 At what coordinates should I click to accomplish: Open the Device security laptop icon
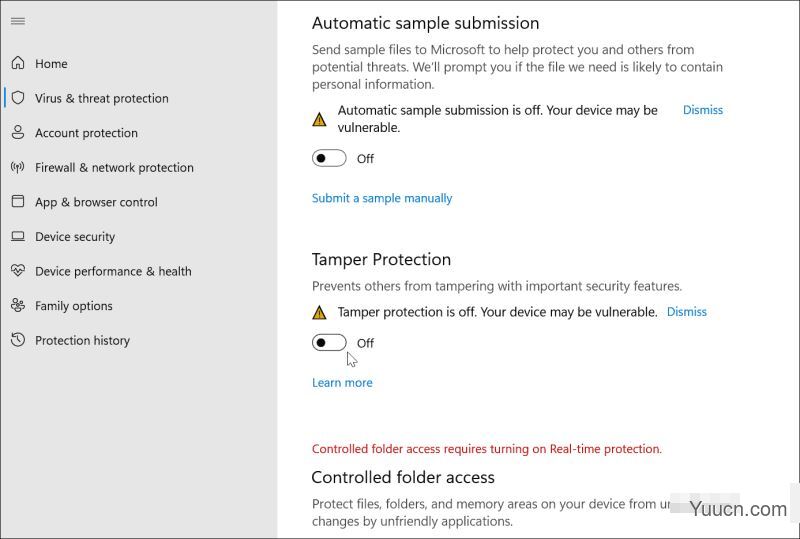pyautogui.click(x=18, y=236)
